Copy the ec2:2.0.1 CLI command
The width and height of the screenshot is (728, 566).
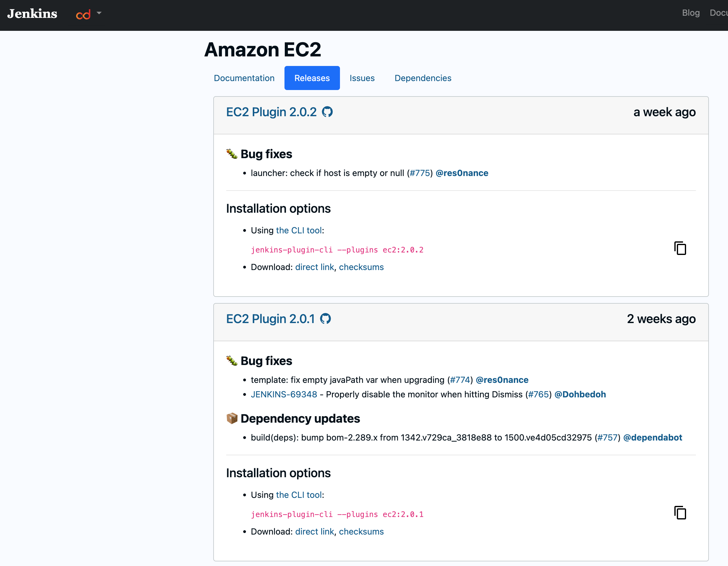pyautogui.click(x=680, y=513)
